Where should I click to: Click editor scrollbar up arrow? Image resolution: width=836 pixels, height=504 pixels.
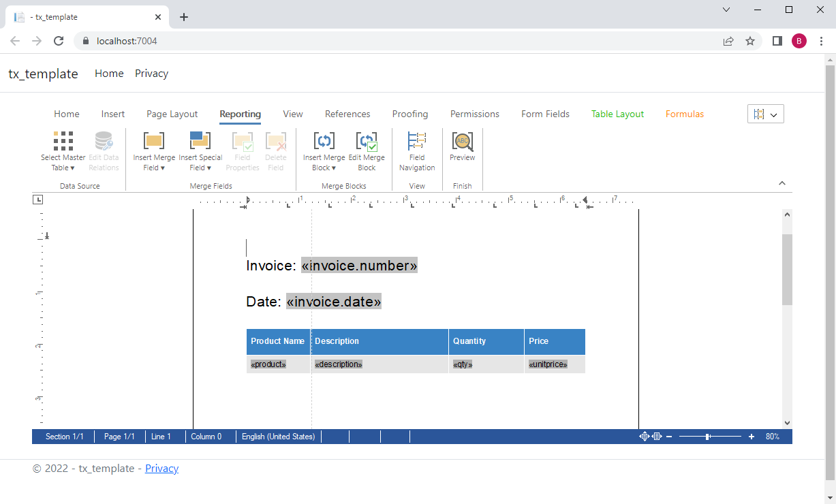(787, 215)
